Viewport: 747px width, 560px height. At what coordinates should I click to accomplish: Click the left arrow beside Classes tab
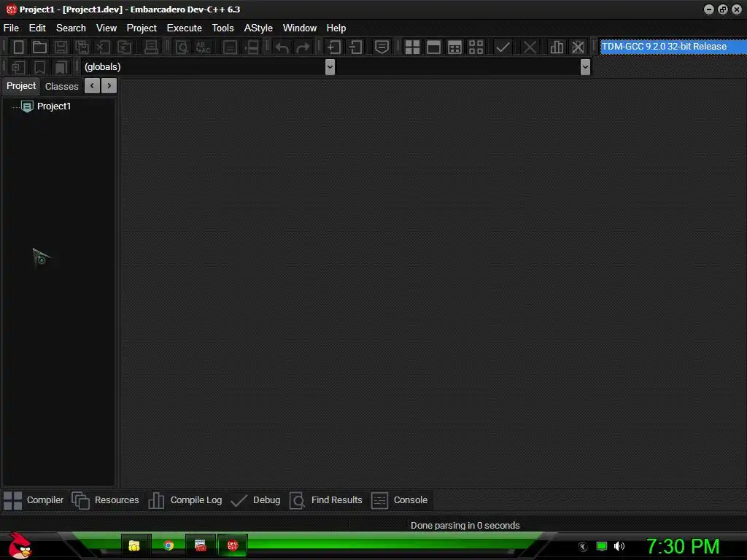(x=92, y=86)
